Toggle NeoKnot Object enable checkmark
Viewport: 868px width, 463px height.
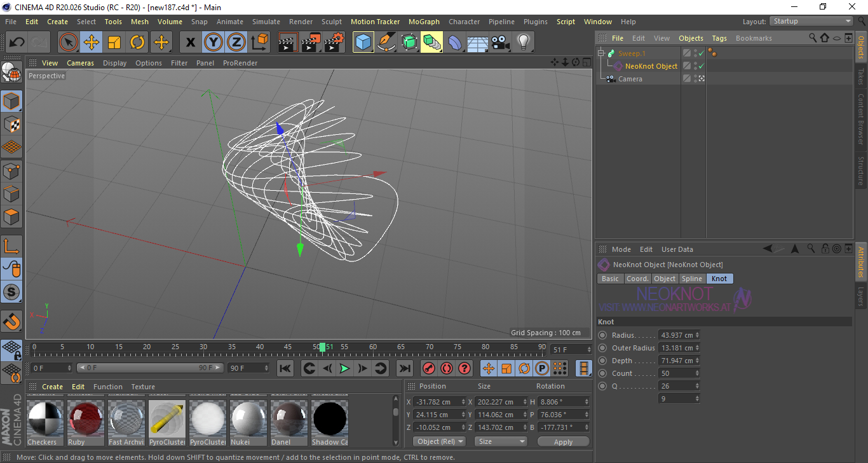pyautogui.click(x=702, y=66)
